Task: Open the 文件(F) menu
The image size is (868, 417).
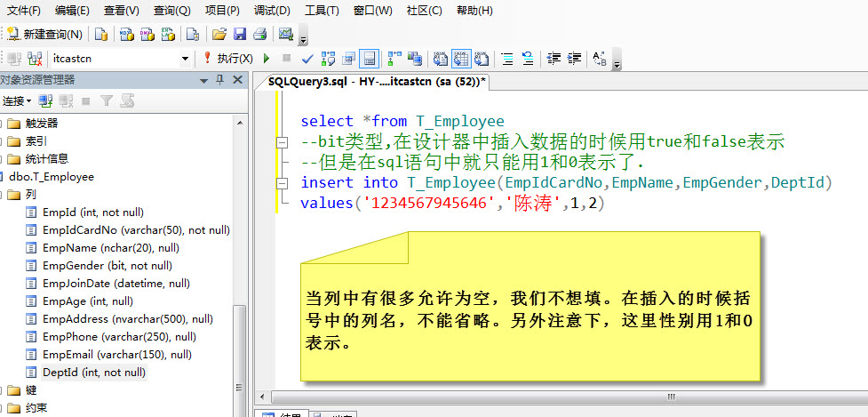Action: (x=23, y=11)
